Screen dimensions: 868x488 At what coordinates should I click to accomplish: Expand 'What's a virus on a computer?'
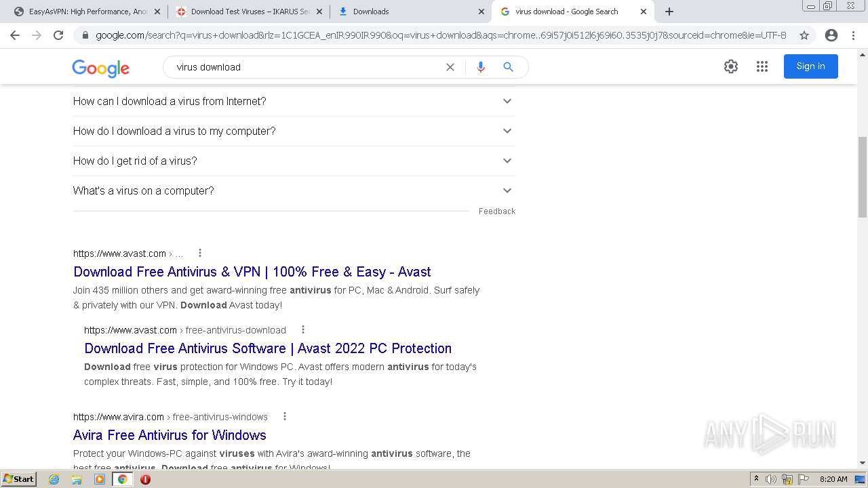(293, 190)
